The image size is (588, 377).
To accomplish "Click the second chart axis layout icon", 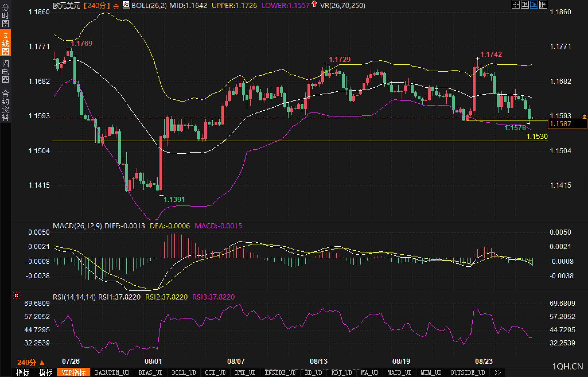I will (x=525, y=5).
